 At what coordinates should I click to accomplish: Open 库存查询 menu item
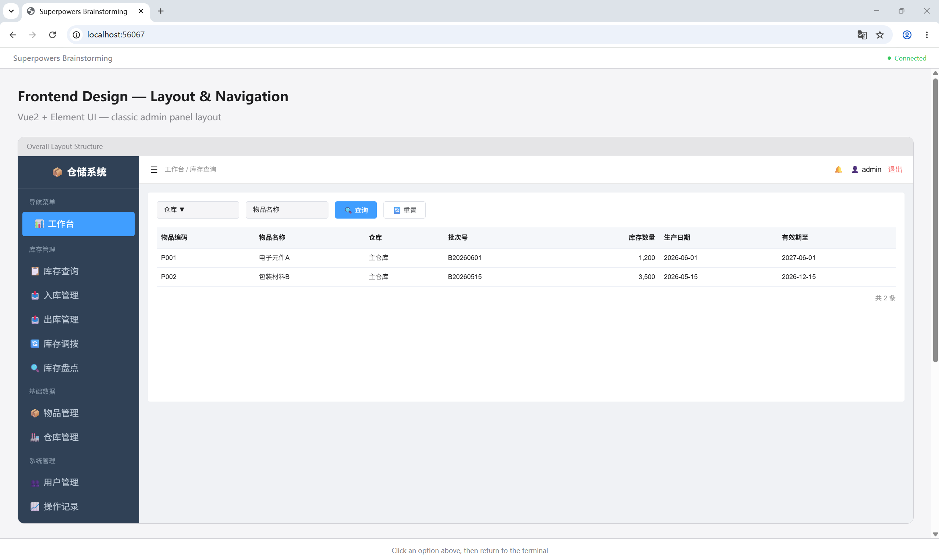(78, 271)
